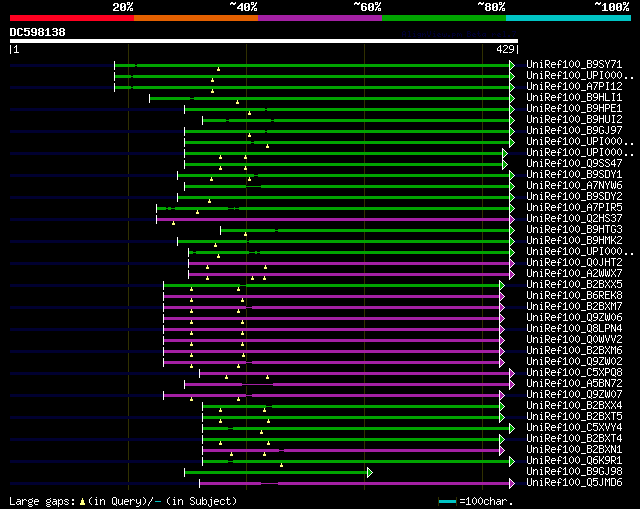This screenshot has height=509, width=640.
Task: Select hit UniRef100_A7NYW6
Action: pyautogui.click(x=574, y=186)
